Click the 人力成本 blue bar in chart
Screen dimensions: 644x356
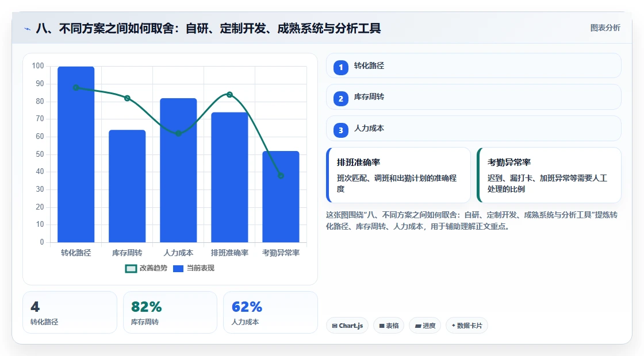178,170
